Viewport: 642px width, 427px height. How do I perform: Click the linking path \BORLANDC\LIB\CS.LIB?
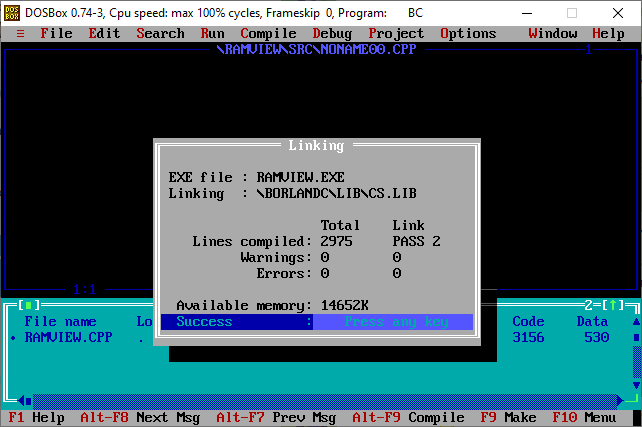(337, 193)
